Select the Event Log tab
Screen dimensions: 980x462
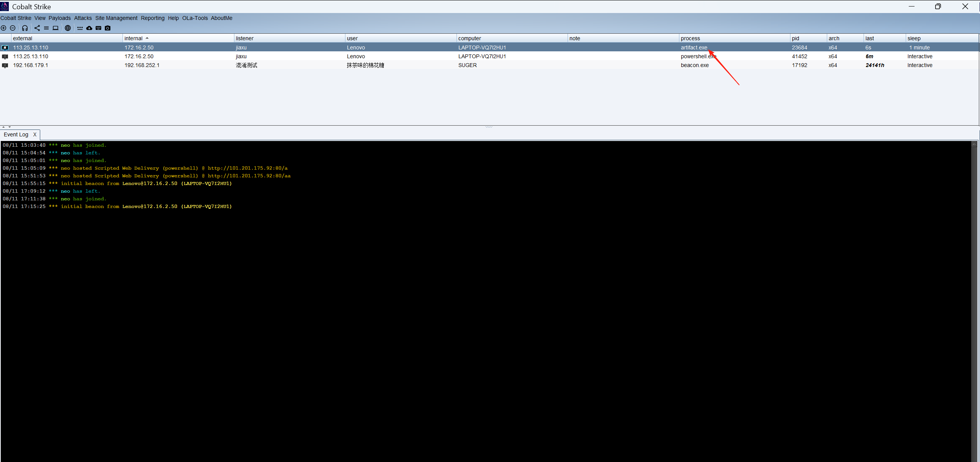click(16, 134)
